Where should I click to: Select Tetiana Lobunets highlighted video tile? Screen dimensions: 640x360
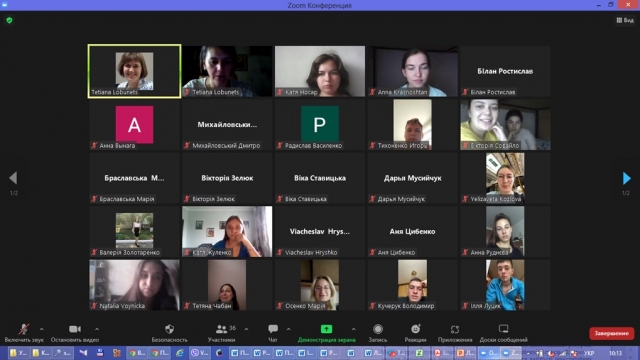(134, 71)
